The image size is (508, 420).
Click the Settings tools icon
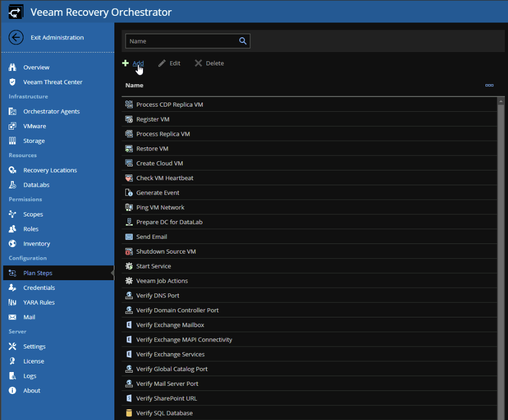click(12, 347)
